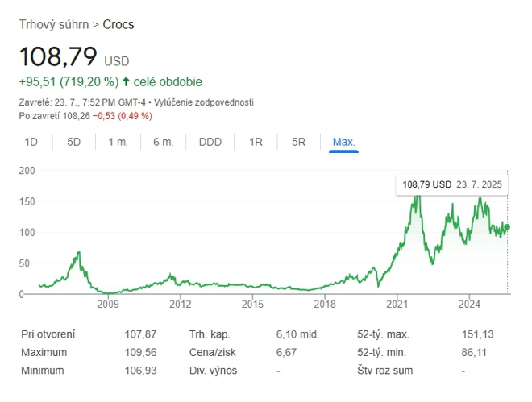
Task: Click the Div. výnos label
Action: pos(213,371)
